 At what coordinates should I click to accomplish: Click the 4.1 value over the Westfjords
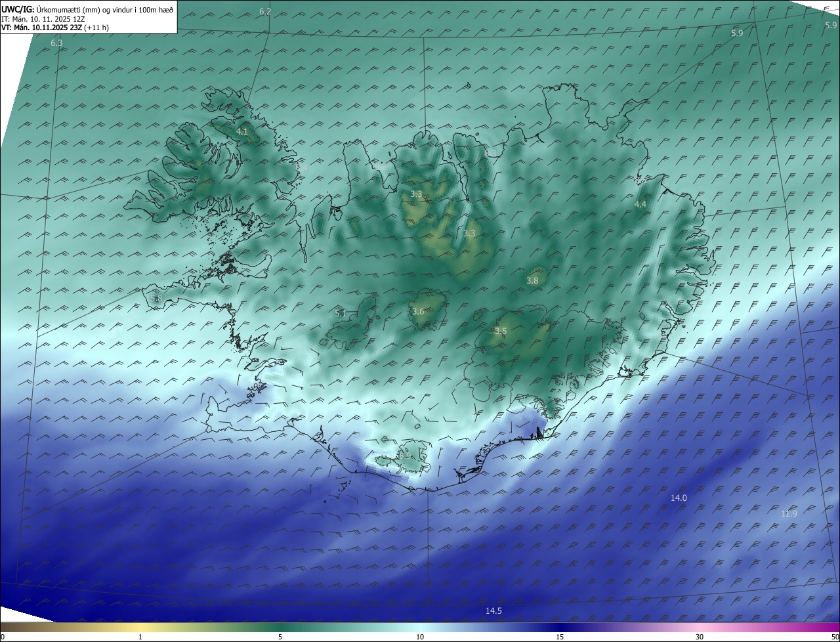242,132
